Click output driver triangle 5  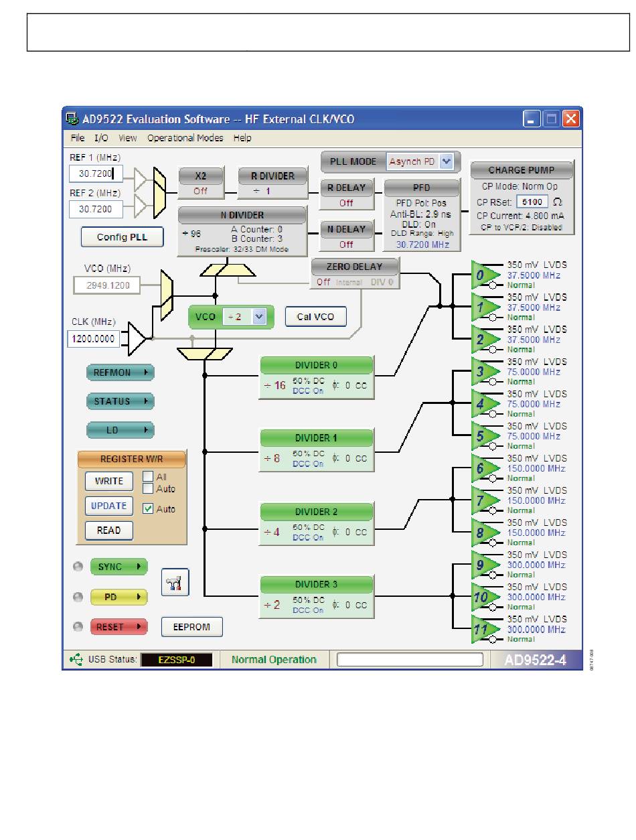[485, 435]
